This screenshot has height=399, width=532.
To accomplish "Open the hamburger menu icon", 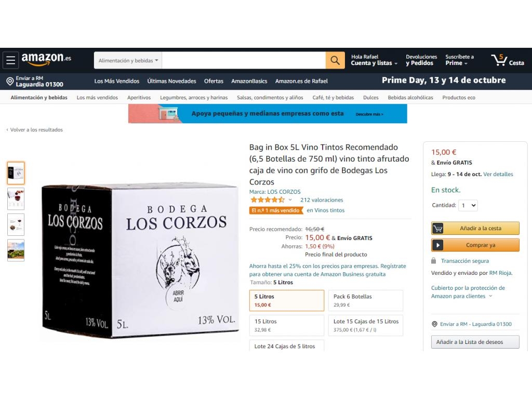I will point(10,60).
